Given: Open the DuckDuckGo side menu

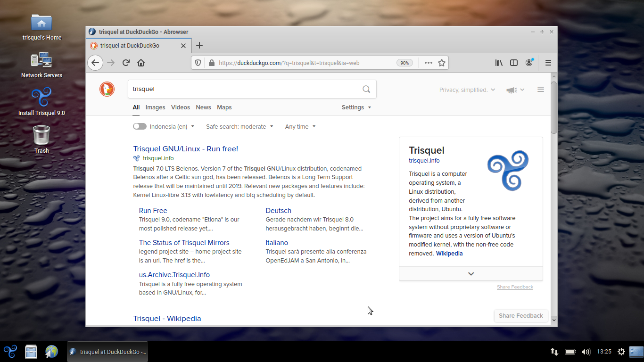Looking at the screenshot, I should pos(541,90).
